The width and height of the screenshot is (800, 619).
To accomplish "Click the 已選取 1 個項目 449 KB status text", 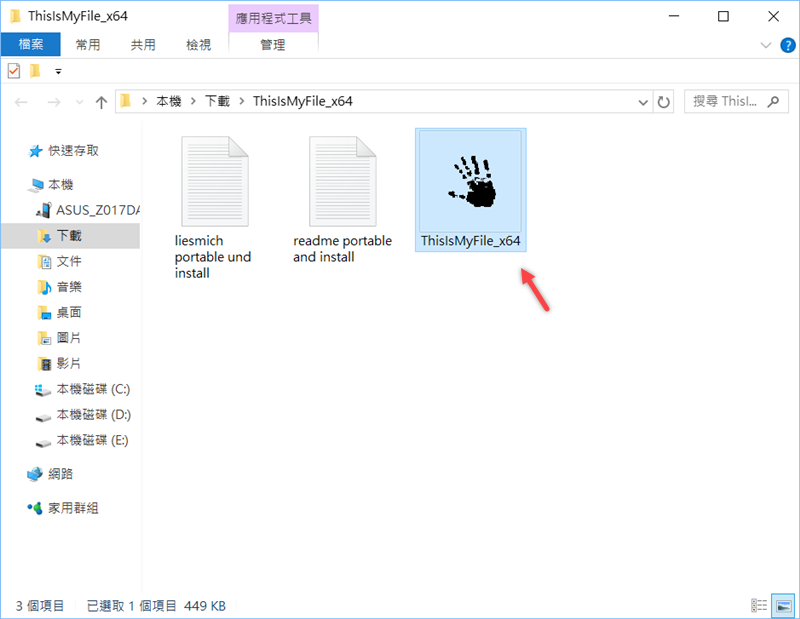I will point(156,606).
